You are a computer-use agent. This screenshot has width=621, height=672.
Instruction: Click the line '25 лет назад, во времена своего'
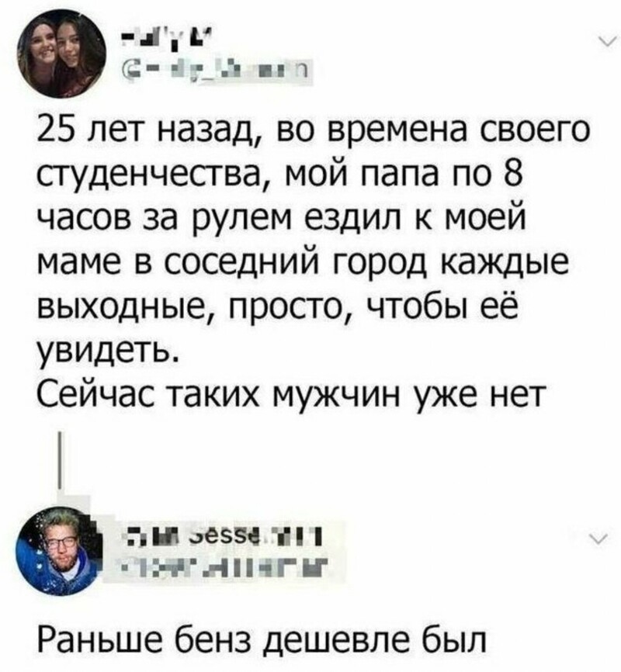point(312,130)
